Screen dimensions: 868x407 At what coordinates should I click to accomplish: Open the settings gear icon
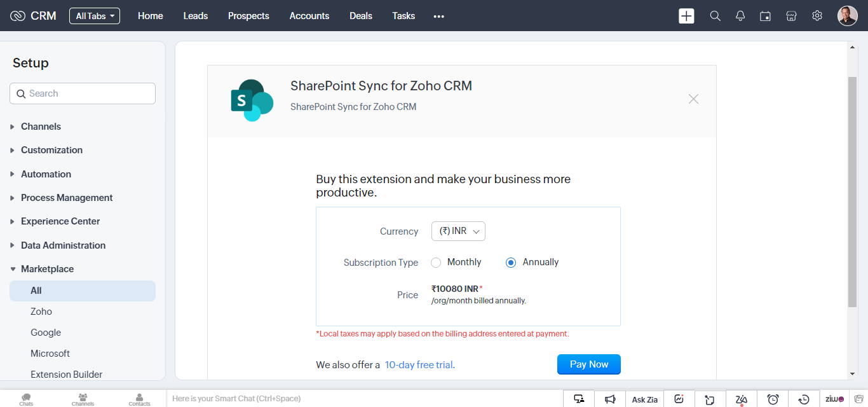817,16
